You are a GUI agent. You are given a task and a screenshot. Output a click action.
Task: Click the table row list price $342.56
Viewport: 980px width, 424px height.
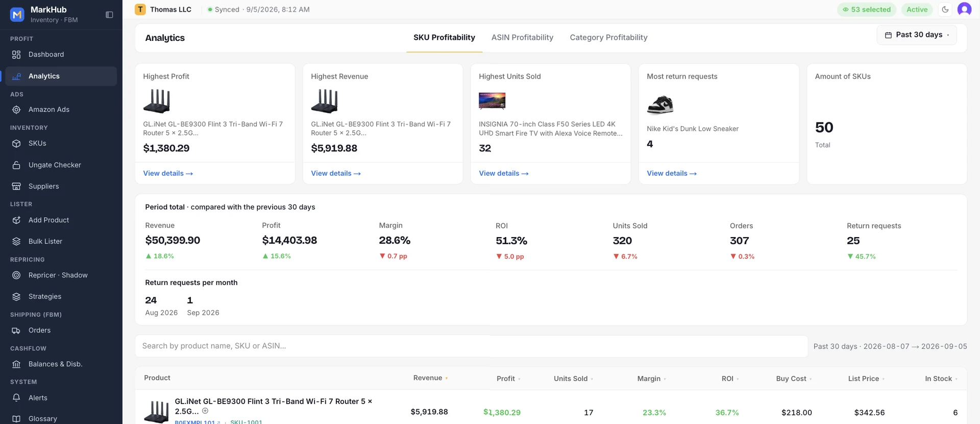tap(869, 412)
